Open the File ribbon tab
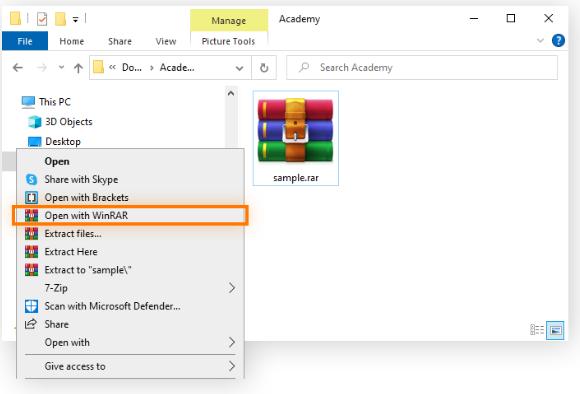580x394 pixels. 25,41
